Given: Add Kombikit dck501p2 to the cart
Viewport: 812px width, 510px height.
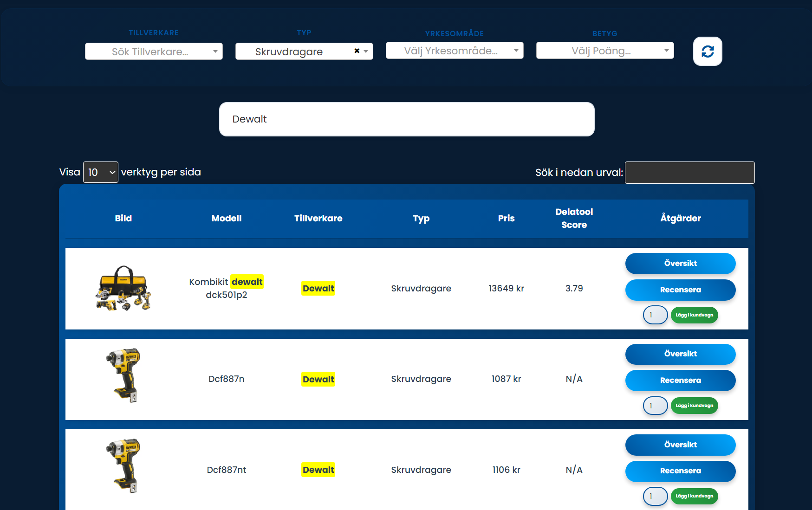Looking at the screenshot, I should pyautogui.click(x=694, y=315).
